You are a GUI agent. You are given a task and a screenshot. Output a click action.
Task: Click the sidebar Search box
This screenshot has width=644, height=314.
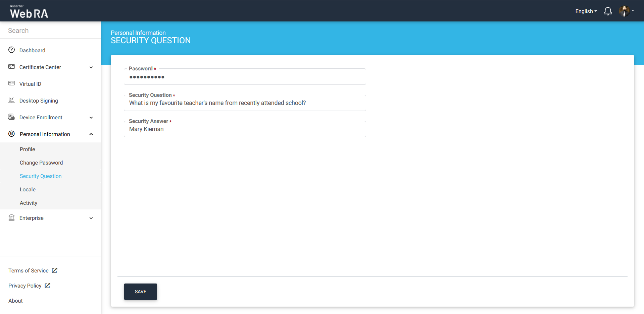coord(50,30)
